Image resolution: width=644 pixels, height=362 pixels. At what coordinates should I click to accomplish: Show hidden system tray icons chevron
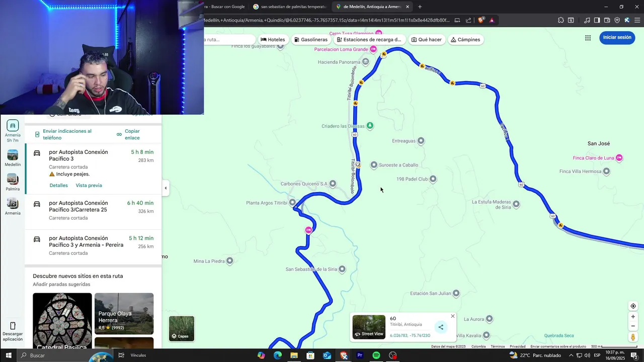[x=571, y=355]
